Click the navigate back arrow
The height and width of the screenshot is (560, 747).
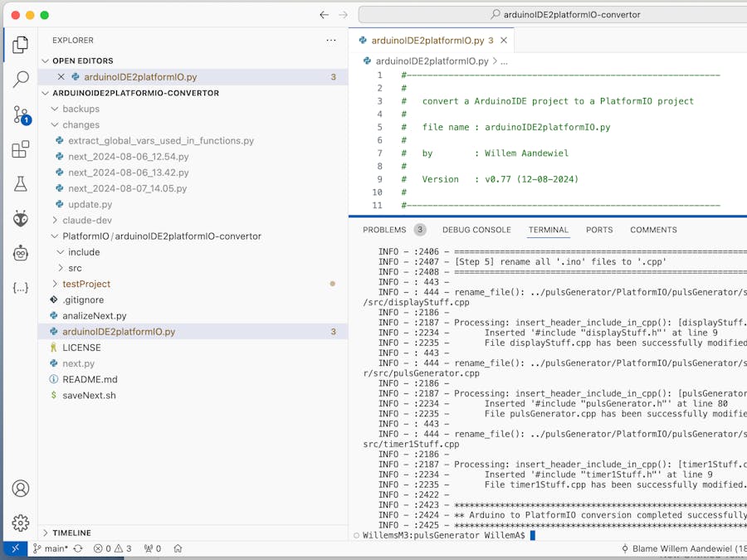click(x=324, y=15)
